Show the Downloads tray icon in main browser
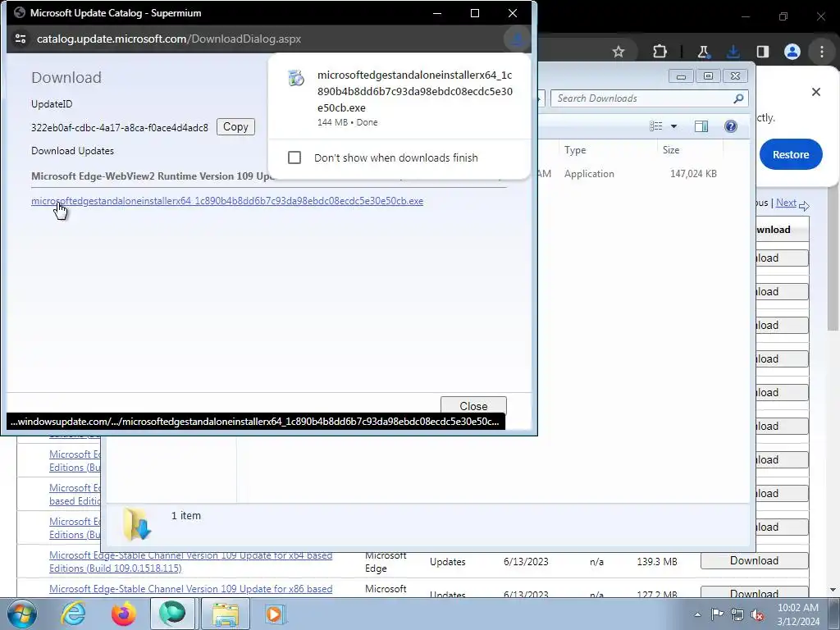 point(733,52)
